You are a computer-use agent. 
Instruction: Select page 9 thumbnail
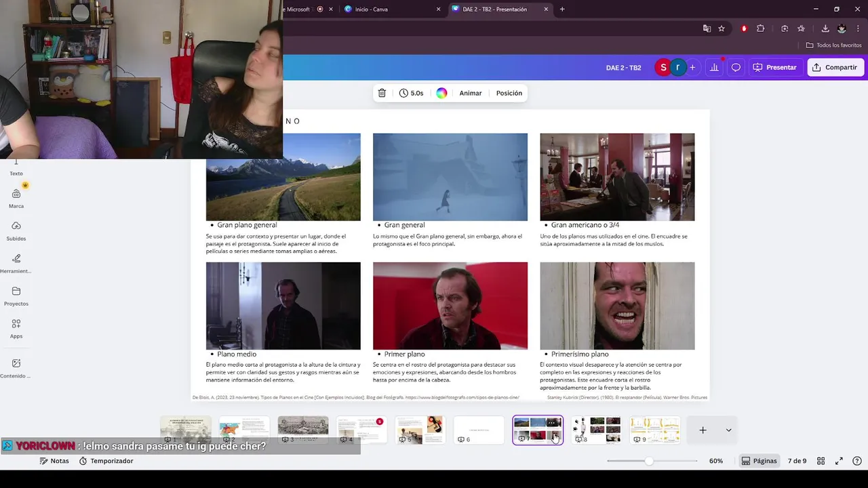coord(655,430)
